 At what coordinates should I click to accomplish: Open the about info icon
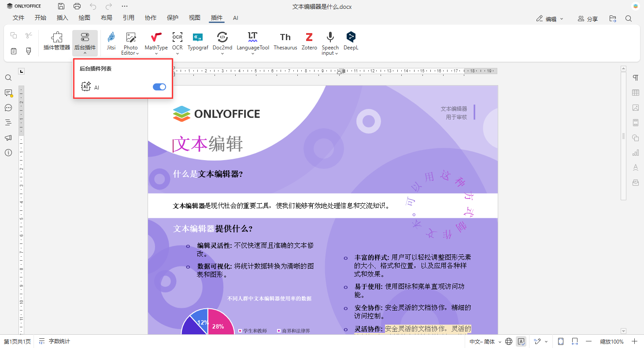point(8,153)
